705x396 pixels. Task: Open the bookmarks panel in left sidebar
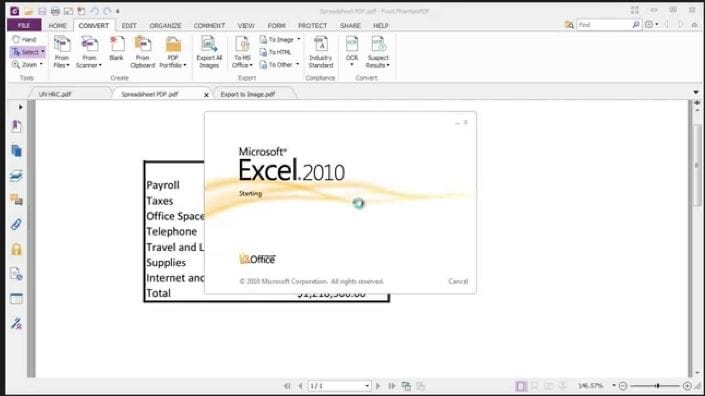[x=17, y=126]
